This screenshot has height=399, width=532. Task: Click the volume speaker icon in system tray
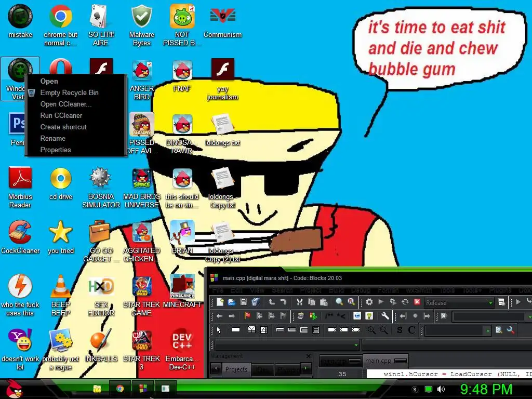tap(441, 389)
